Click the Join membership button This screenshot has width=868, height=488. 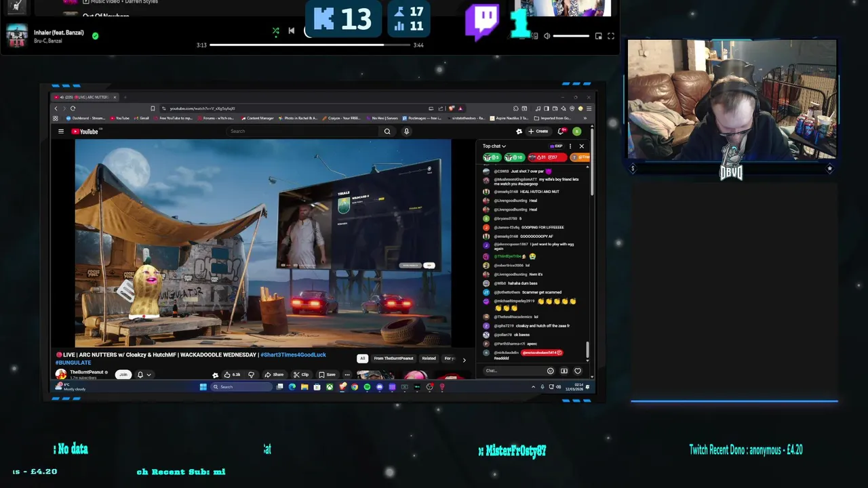[x=123, y=374]
